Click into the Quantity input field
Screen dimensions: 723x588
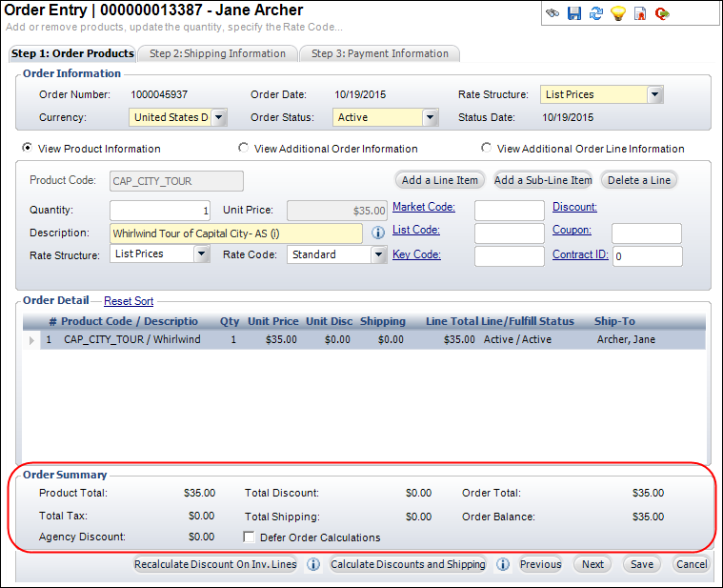click(160, 211)
